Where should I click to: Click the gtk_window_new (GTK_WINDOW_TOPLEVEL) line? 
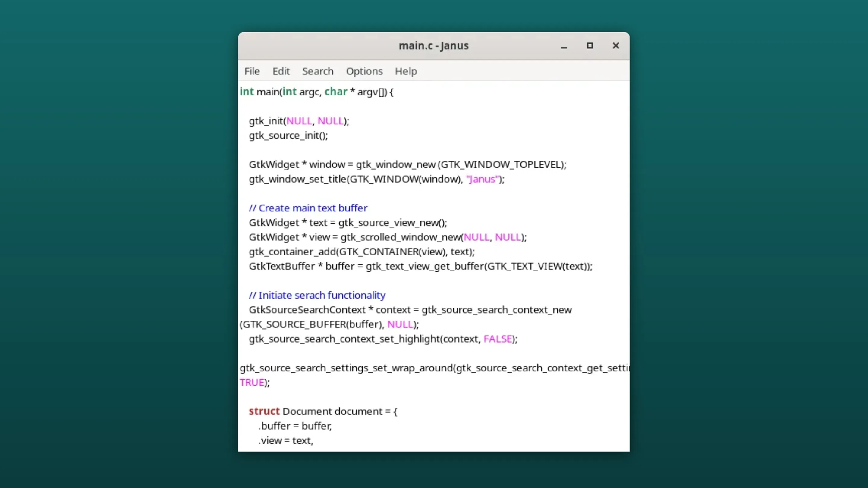407,164
